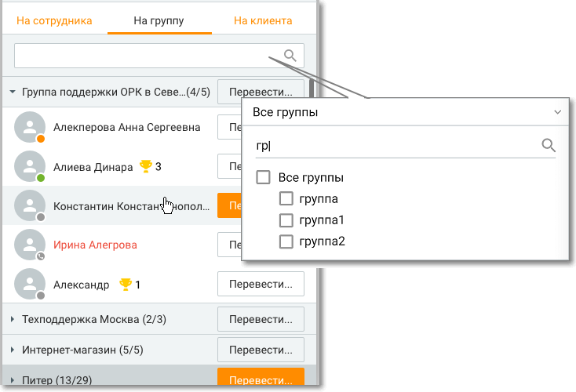Click avatar of Александр
The width and height of the screenshot is (576, 392).
click(30, 284)
